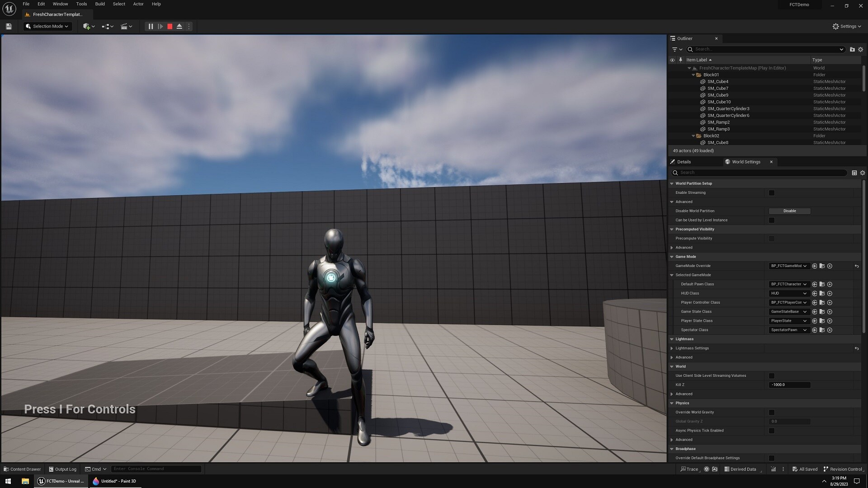Expand Lightmass Settings section
This screenshot has height=488, width=868.
point(672,348)
